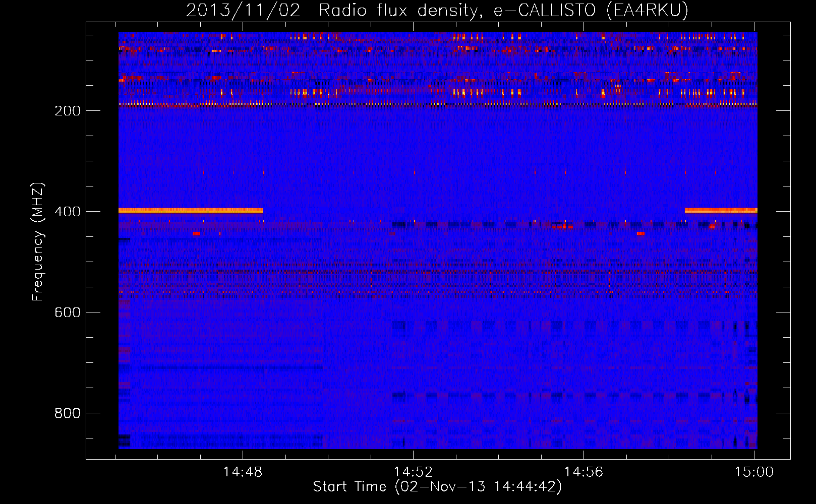Viewport: 816px width, 504px height.
Task: Click the left bright orange band at 400 MHz
Action: [191, 211]
